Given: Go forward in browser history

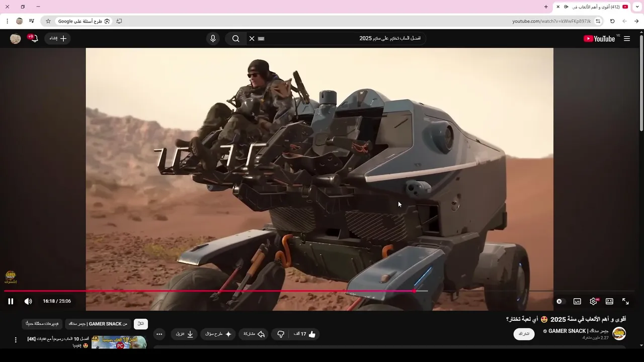Looking at the screenshot, I should coord(624,21).
